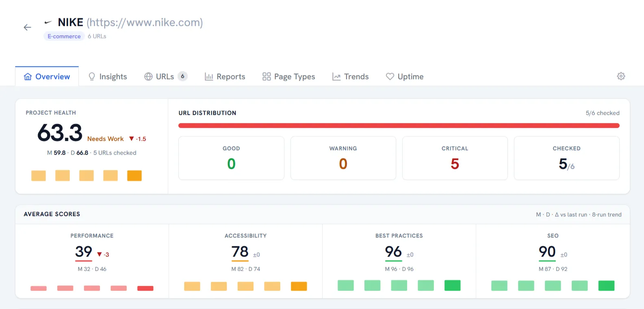The width and height of the screenshot is (644, 309).
Task: Click the AVERAGE SCORES heading
Action: (x=52, y=214)
